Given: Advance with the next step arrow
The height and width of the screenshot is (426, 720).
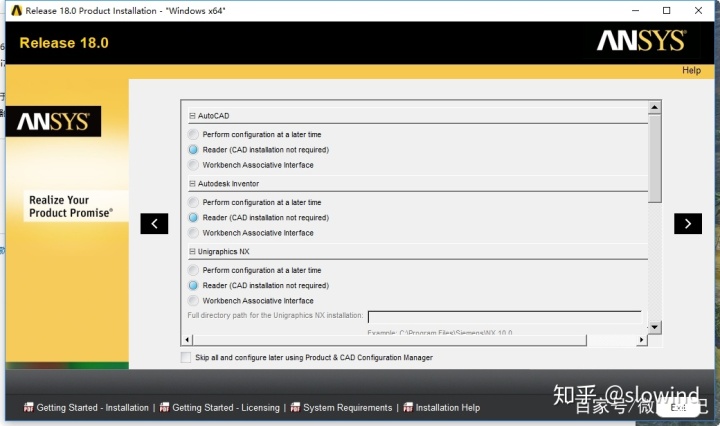Looking at the screenshot, I should pyautogui.click(x=688, y=224).
